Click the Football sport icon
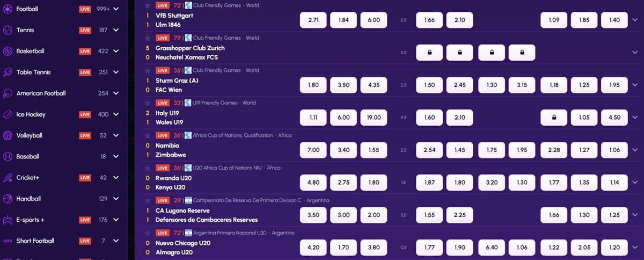 point(8,9)
